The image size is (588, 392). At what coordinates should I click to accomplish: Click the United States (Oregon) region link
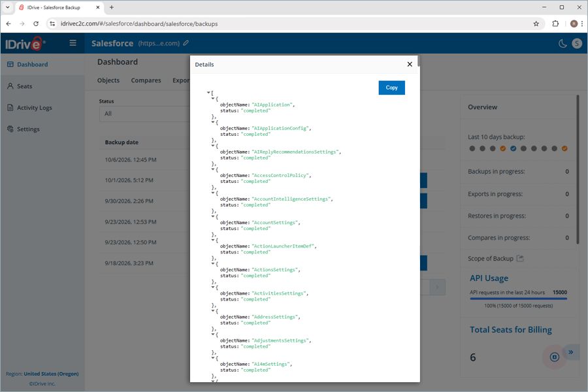(x=51, y=374)
